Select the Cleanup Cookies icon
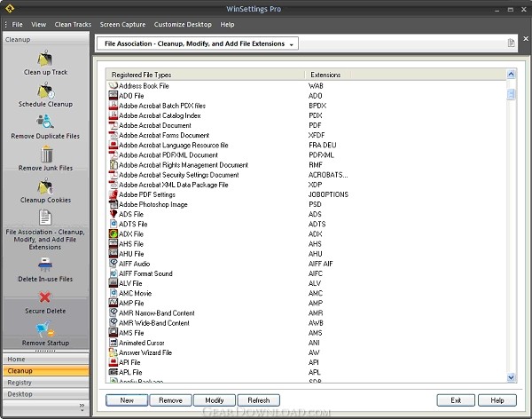Screen dimensions: 532x419 click(x=45, y=187)
